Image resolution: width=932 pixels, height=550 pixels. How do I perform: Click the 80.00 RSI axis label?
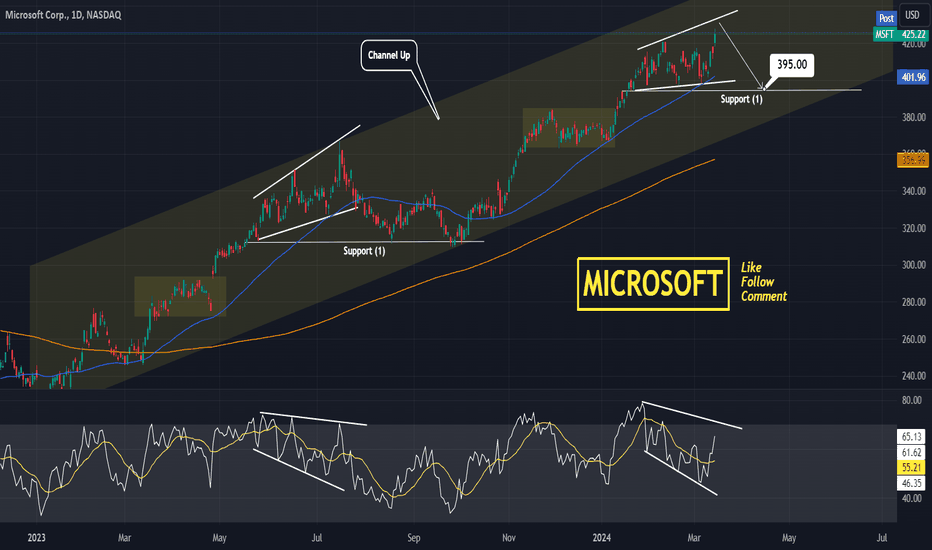(912, 400)
